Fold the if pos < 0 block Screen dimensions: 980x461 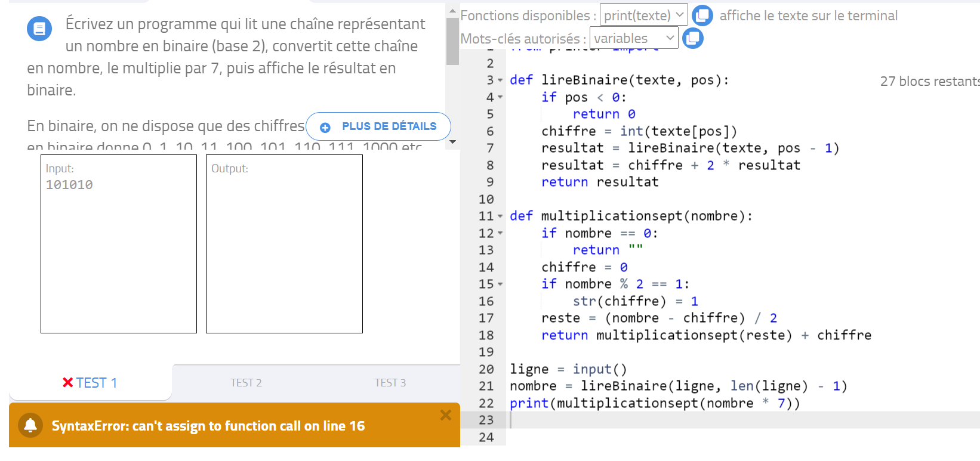tap(500, 97)
